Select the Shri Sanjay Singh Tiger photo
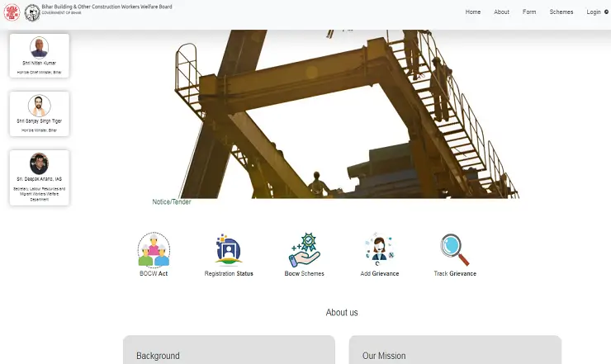The image size is (611, 364). click(40, 106)
